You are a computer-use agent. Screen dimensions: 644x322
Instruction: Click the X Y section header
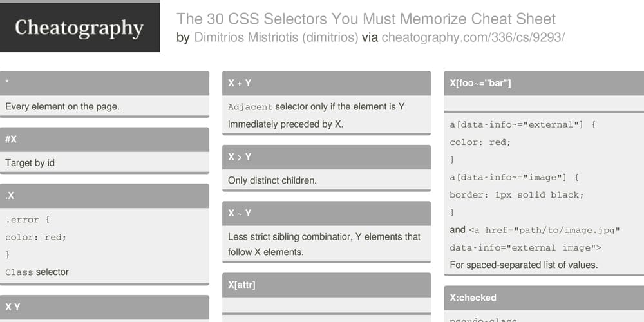[x=104, y=307]
